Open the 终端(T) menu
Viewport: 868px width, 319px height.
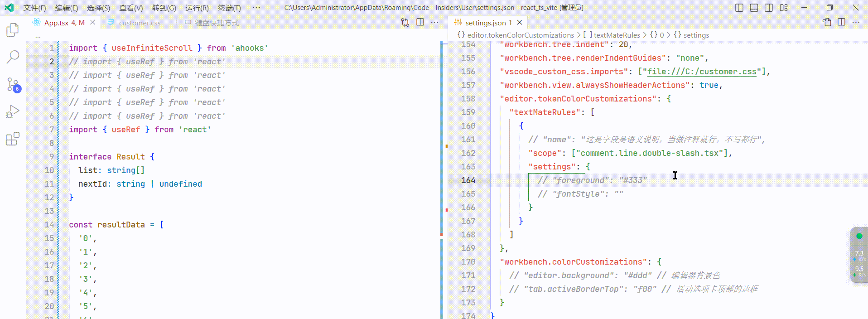229,8
